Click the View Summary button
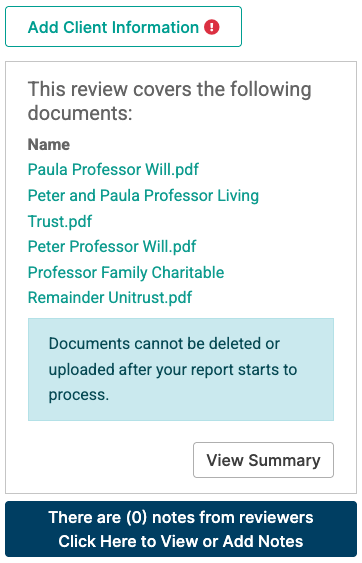The width and height of the screenshot is (362, 563). pos(263,460)
